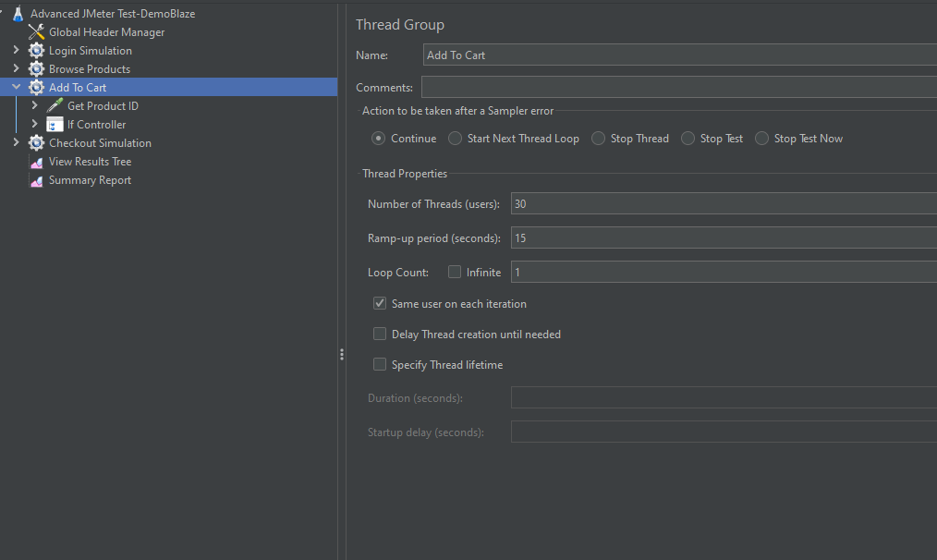Expand the If Controller node
This screenshot has height=560, width=937.
pos(35,124)
